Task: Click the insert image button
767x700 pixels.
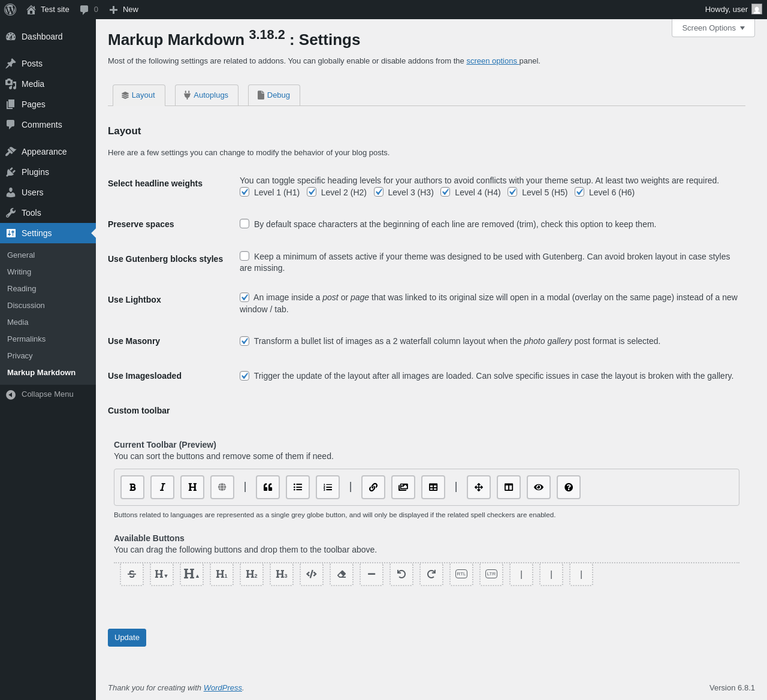Action: [x=403, y=487]
